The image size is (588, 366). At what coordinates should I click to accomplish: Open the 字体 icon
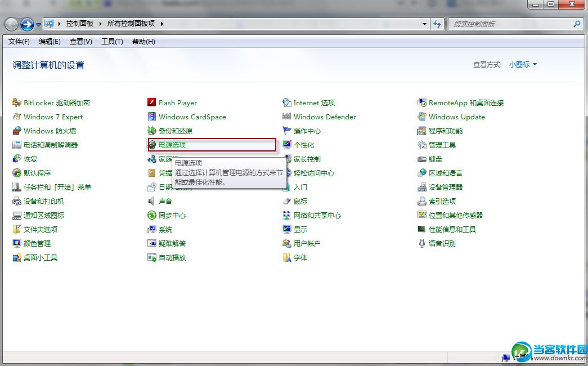click(x=286, y=257)
